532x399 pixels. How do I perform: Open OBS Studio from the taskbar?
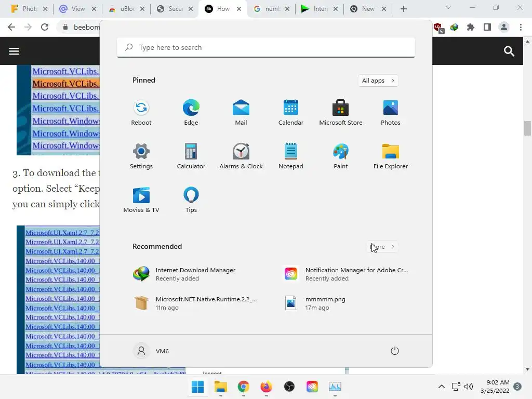coord(289,387)
